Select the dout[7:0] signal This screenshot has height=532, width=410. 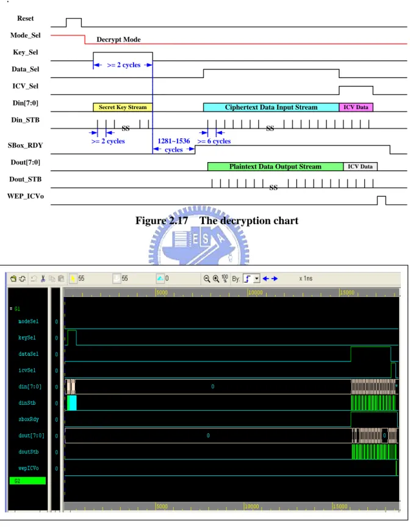pos(31,435)
